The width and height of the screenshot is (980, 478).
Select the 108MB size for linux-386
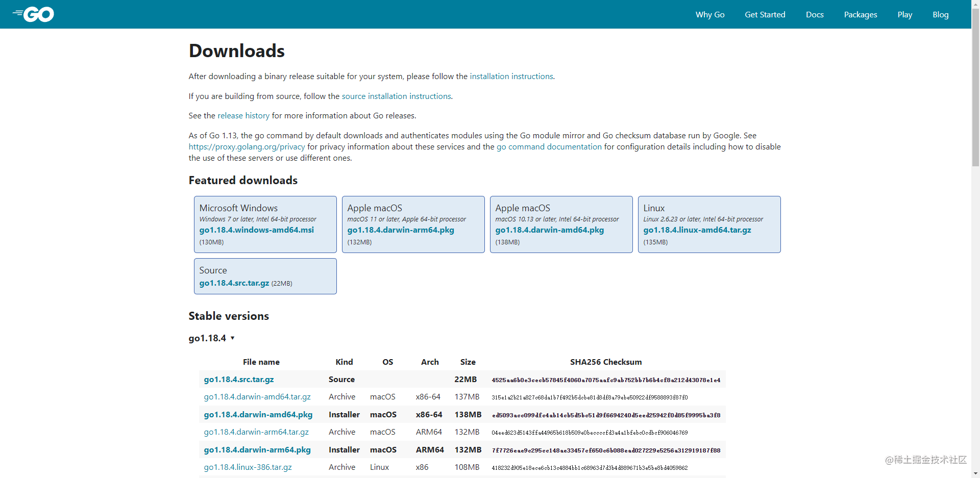467,467
